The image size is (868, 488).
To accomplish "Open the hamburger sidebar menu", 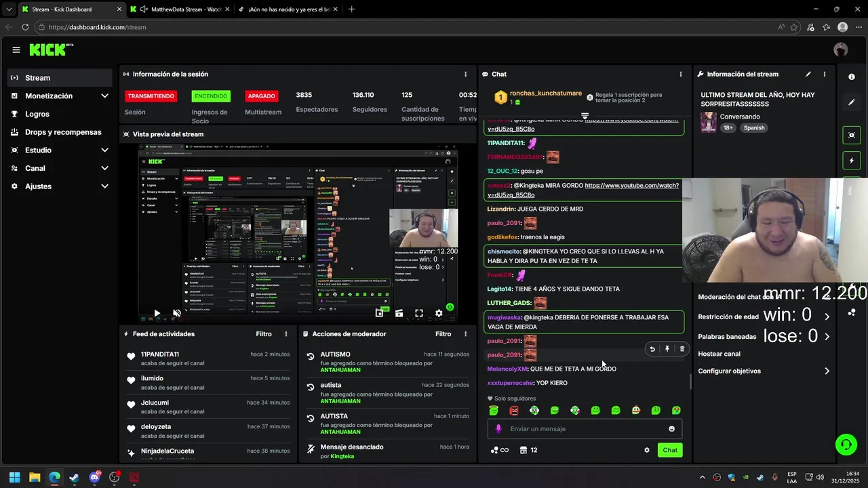I will (16, 49).
